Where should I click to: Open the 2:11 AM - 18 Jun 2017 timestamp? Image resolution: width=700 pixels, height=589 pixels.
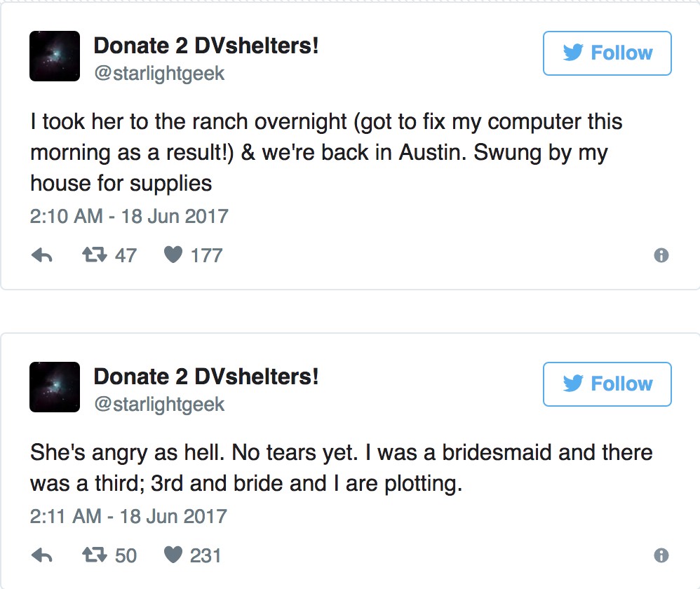(129, 517)
